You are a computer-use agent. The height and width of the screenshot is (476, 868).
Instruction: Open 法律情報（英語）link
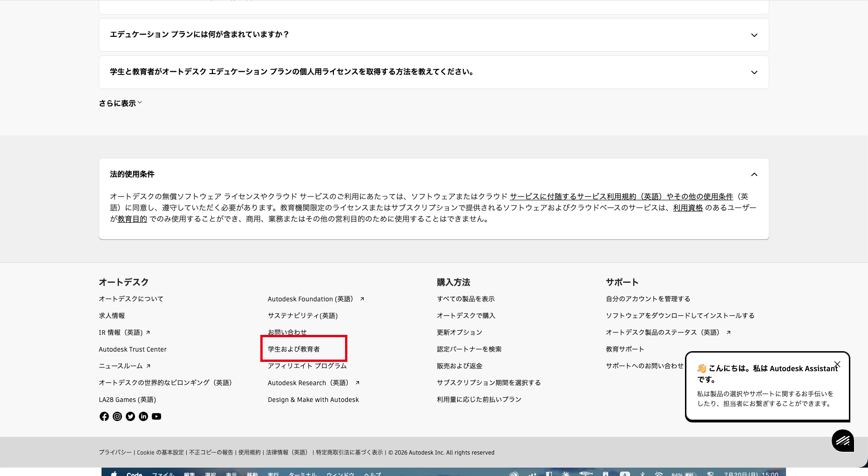[x=288, y=453]
